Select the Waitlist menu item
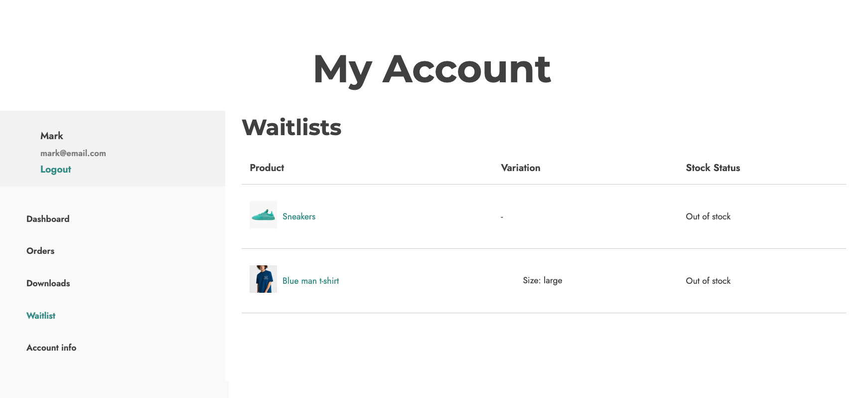This screenshot has height=398, width=868. click(x=41, y=316)
